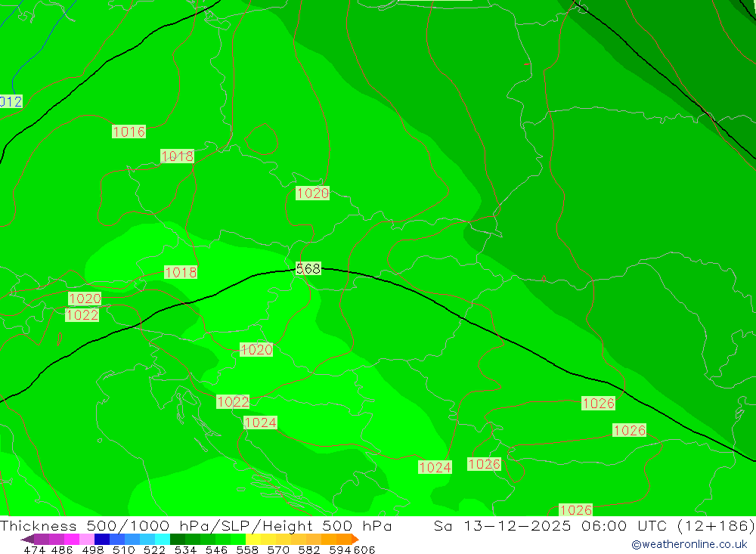Click the legend value 498
Viewport: 756px width, 554px height.
93,549
